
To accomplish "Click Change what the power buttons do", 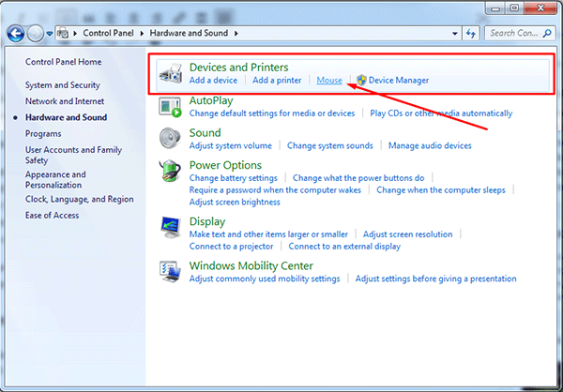I will (358, 178).
